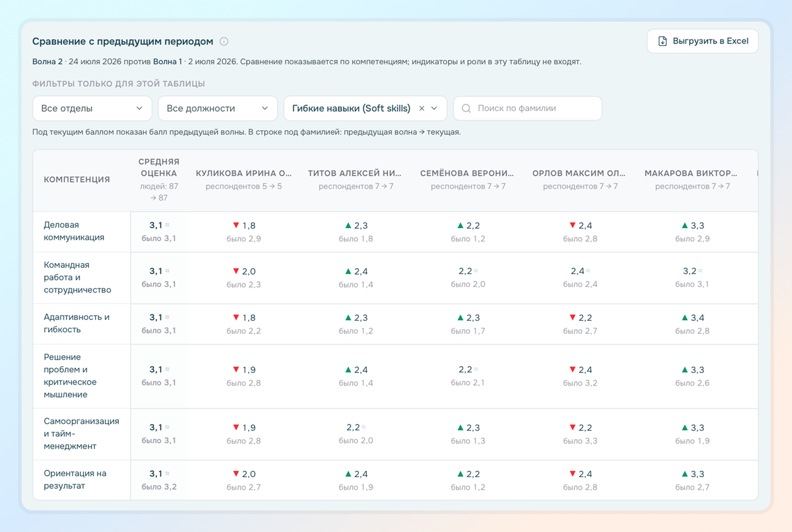Click the green up arrow in Титов's Деловая коммуникация cell
Viewport: 792px width, 532px height.
tap(348, 225)
